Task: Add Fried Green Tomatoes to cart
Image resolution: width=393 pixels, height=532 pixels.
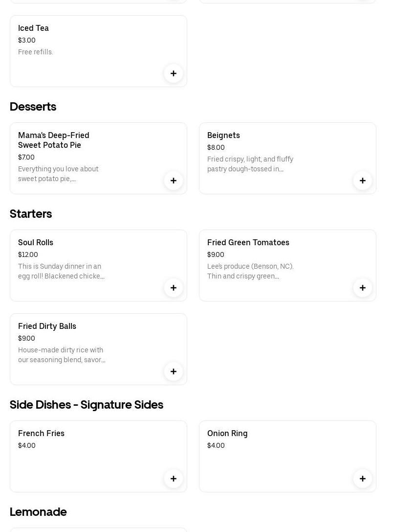Action: click(x=363, y=288)
